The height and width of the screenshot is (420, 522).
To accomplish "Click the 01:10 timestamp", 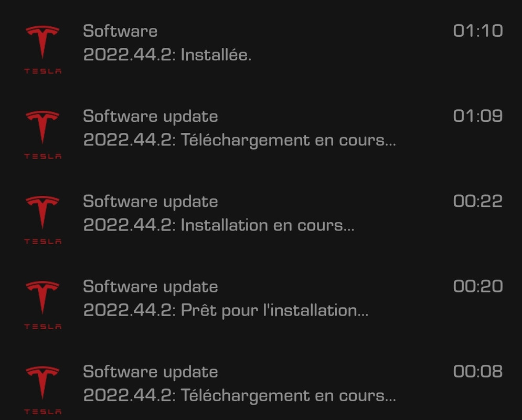I will (478, 30).
